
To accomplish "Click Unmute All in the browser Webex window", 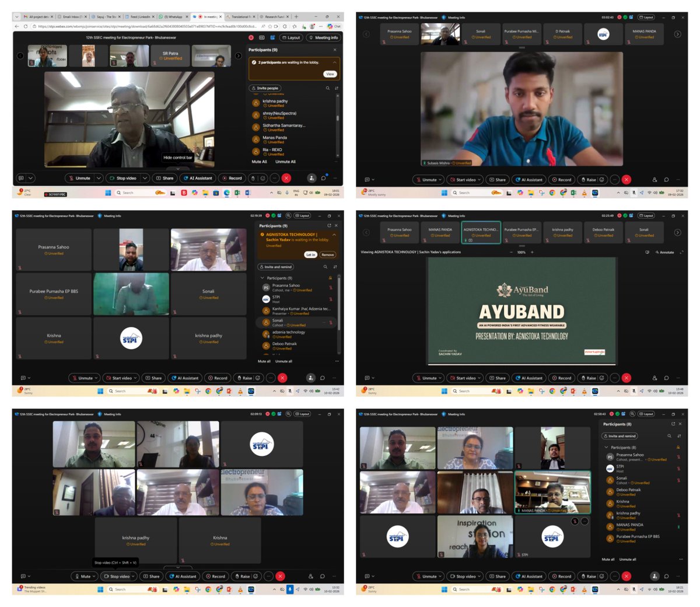I will click(x=285, y=162).
